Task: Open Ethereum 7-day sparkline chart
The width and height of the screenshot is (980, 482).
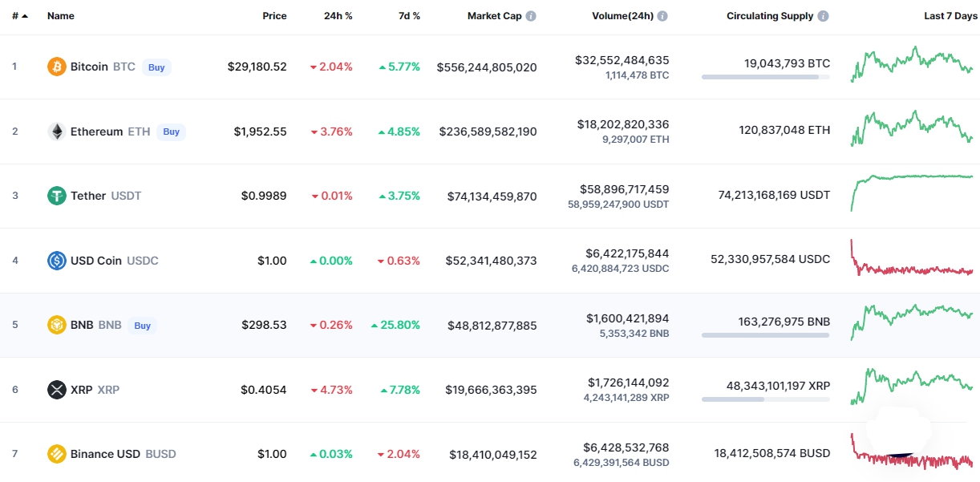Action: pyautogui.click(x=912, y=128)
